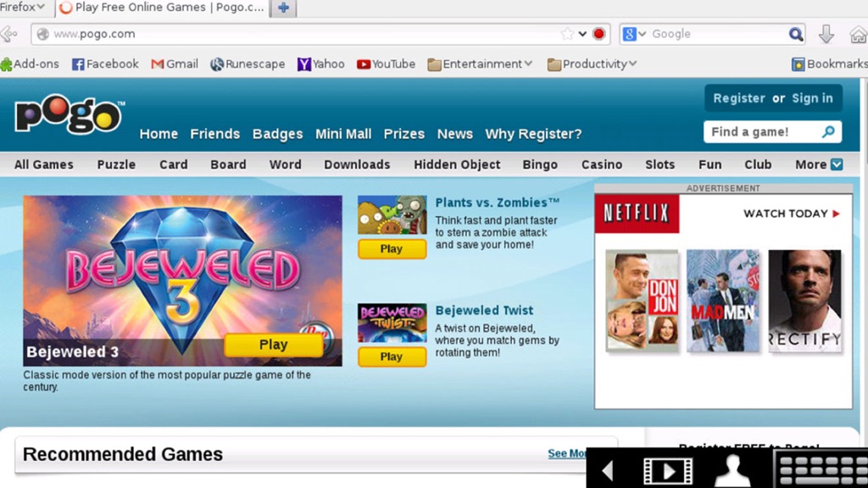Viewport: 868px width, 488px height.
Task: Select the Bingo category
Action: pos(540,164)
